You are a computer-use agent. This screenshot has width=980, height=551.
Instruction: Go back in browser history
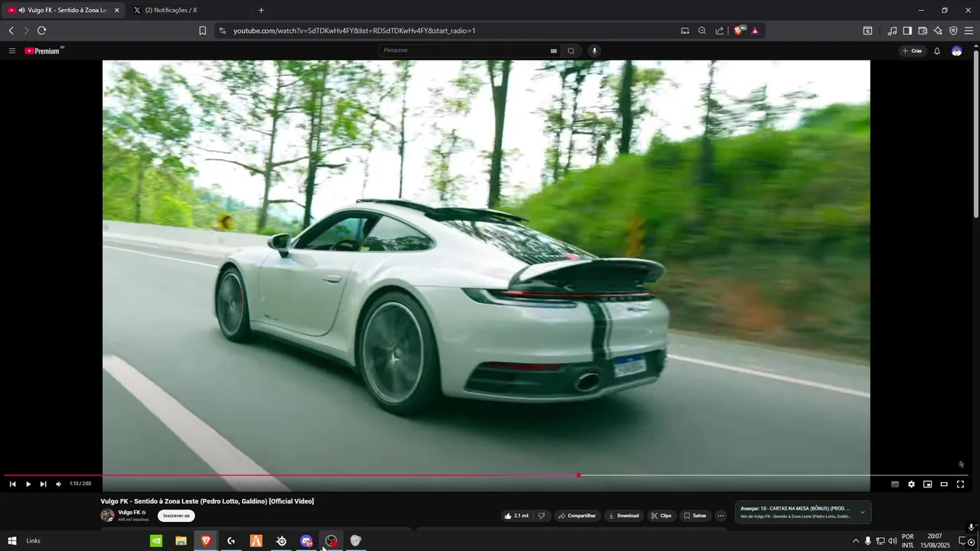tap(11, 31)
